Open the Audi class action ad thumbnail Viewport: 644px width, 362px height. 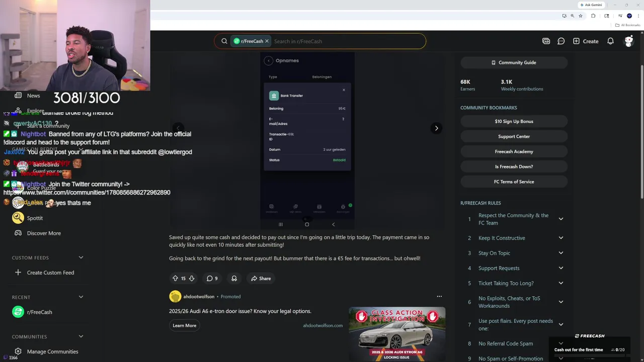pyautogui.click(x=397, y=334)
